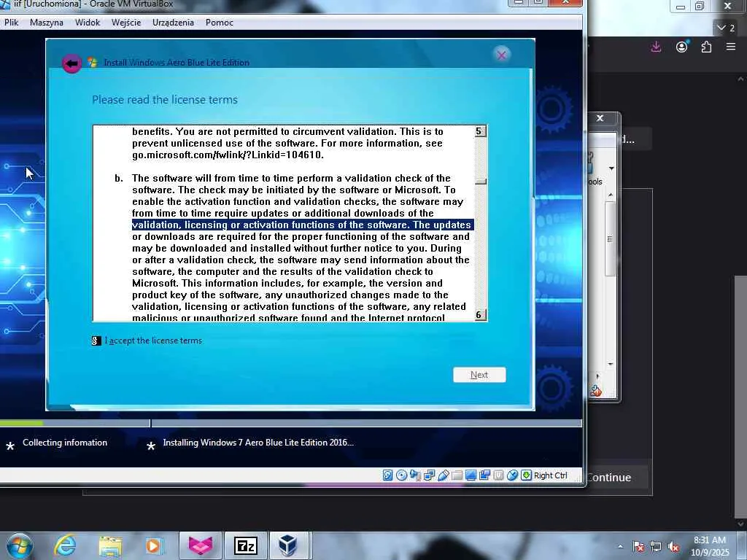Open the Wejście menu
Image resolution: width=747 pixels, height=560 pixels.
(x=126, y=23)
